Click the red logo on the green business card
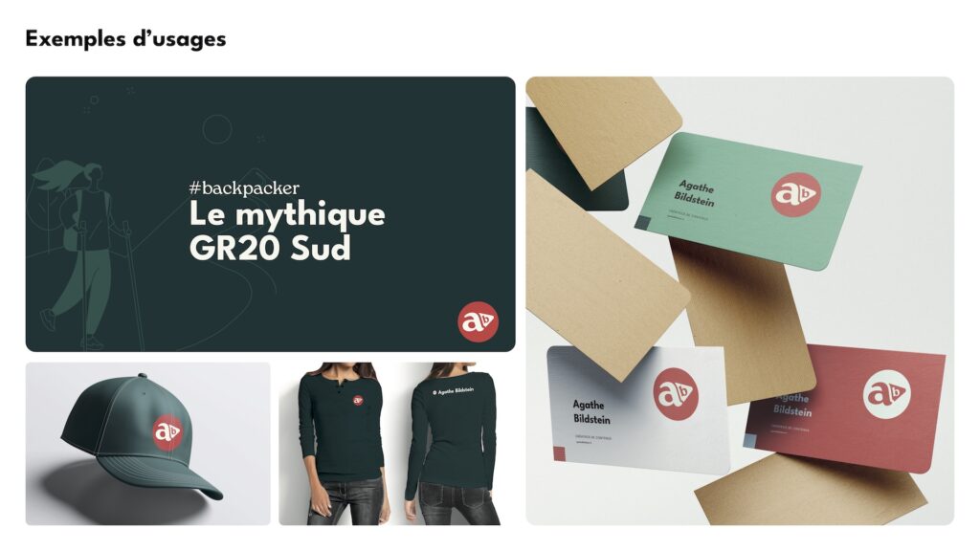This screenshot has height=551, width=980. pos(795,195)
